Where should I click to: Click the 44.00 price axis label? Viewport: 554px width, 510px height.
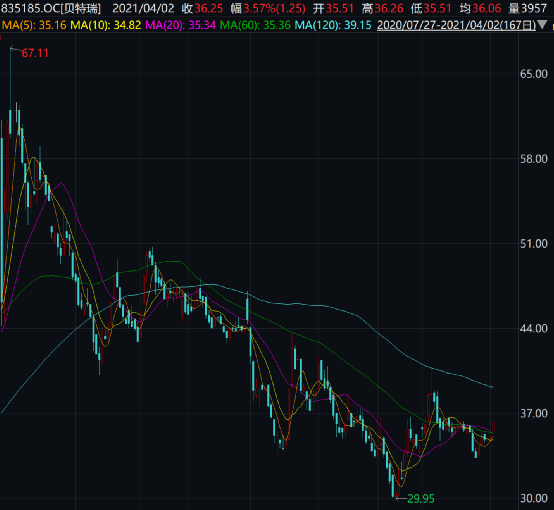point(534,328)
